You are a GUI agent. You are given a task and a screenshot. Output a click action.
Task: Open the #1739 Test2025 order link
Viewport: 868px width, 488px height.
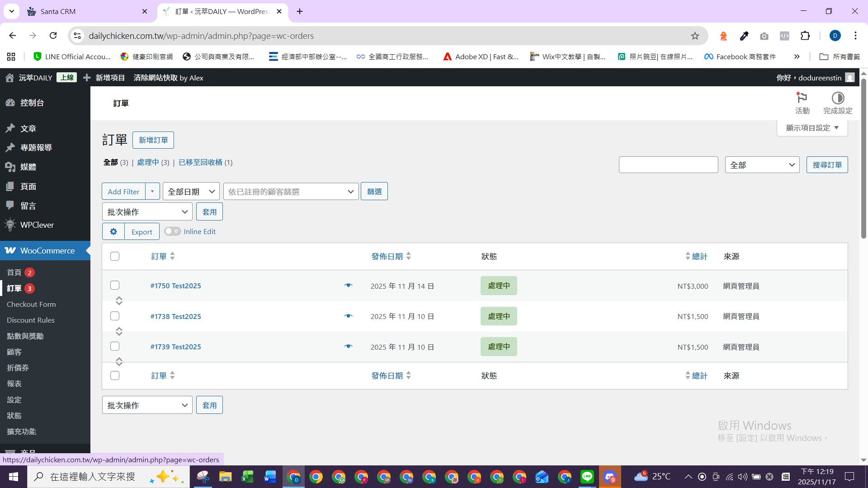point(176,347)
